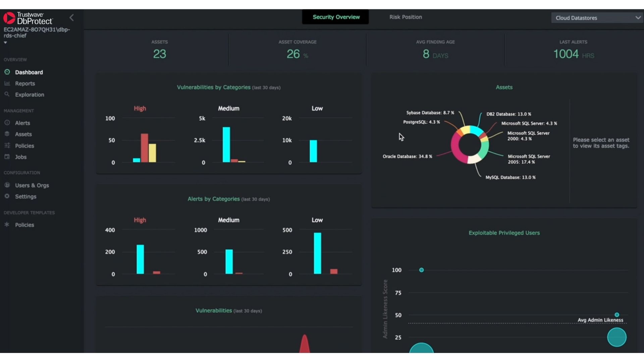Click the Settings gear icon
Viewport: 644px width, 362px height.
(7, 196)
